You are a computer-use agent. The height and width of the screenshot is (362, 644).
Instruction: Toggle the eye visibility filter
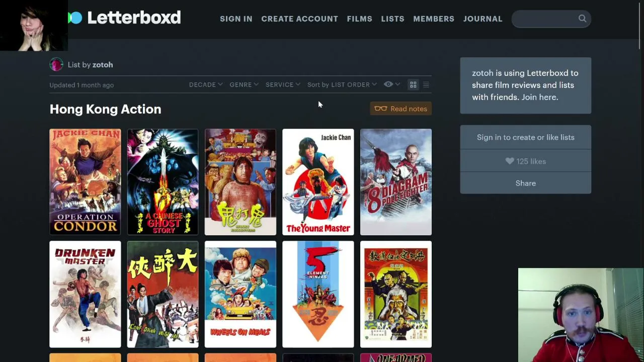click(x=391, y=84)
